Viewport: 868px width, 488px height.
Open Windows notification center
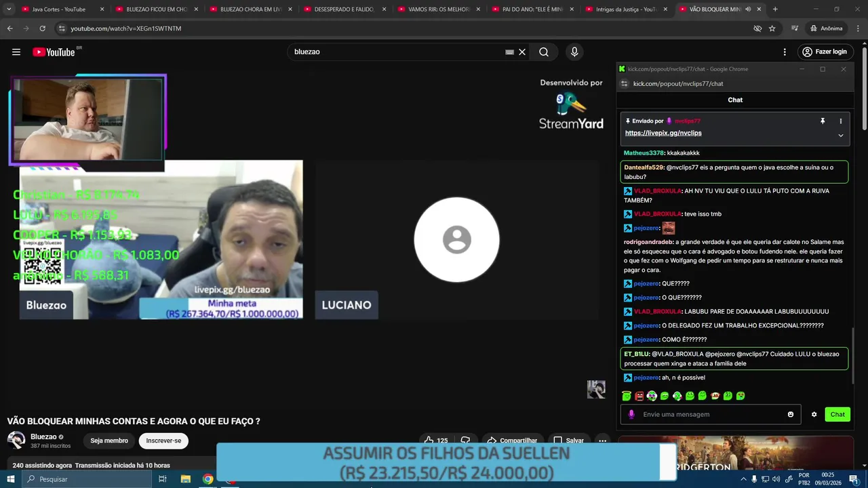(854, 479)
